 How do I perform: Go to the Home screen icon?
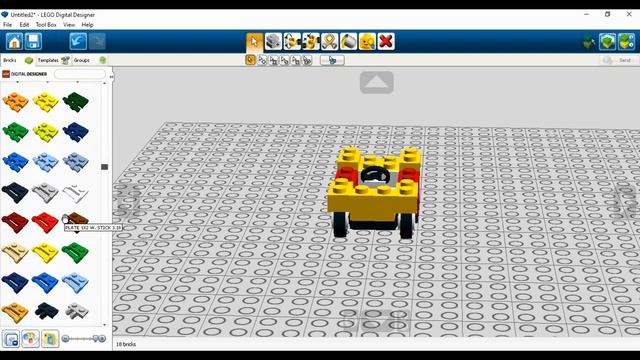(x=14, y=42)
